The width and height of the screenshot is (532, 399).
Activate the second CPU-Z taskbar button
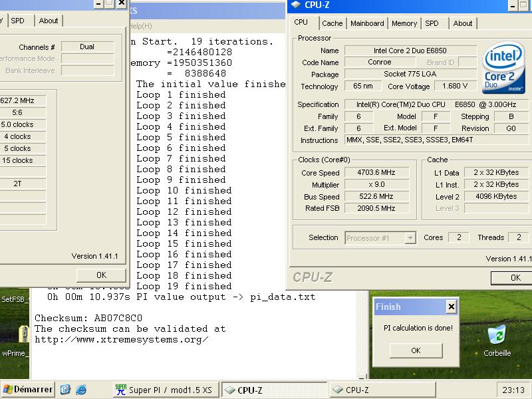click(x=382, y=390)
